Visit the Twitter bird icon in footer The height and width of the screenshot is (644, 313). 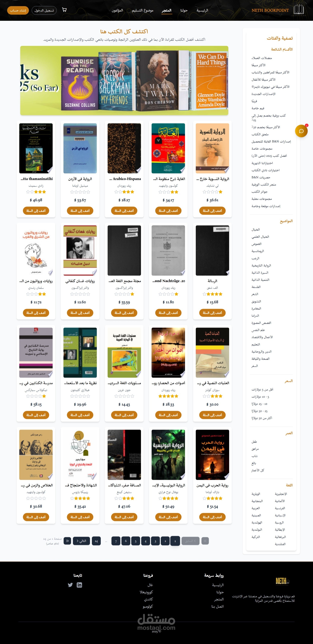pos(70,585)
